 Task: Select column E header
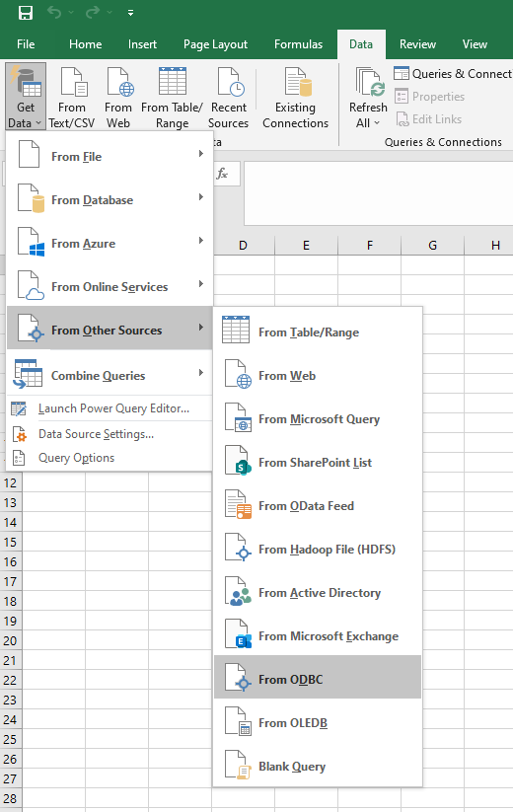coord(307,246)
